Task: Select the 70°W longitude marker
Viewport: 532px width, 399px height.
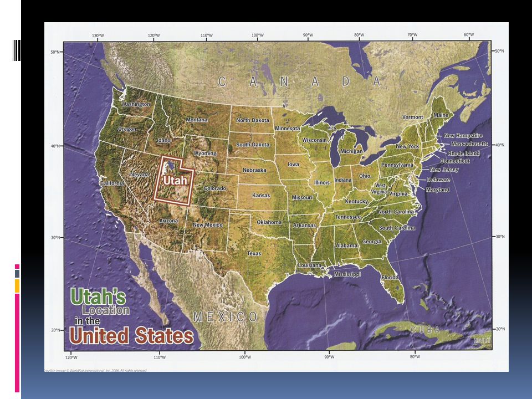Action: [412, 34]
